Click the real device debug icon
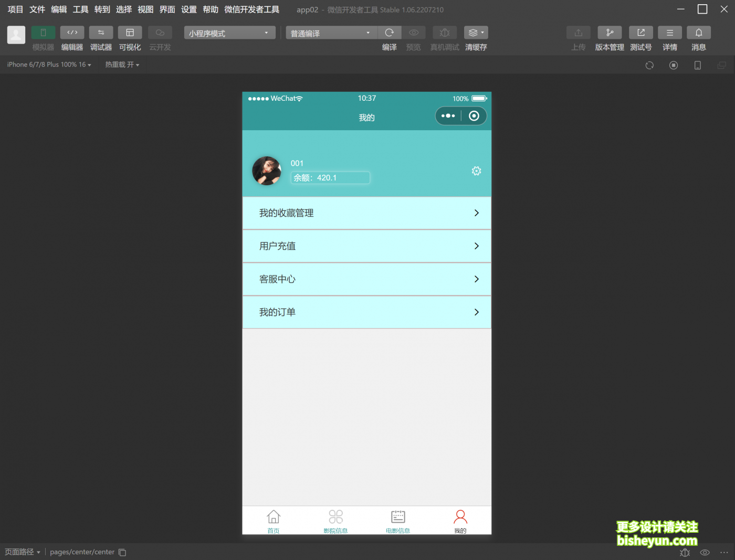This screenshot has height=560, width=735. click(445, 33)
